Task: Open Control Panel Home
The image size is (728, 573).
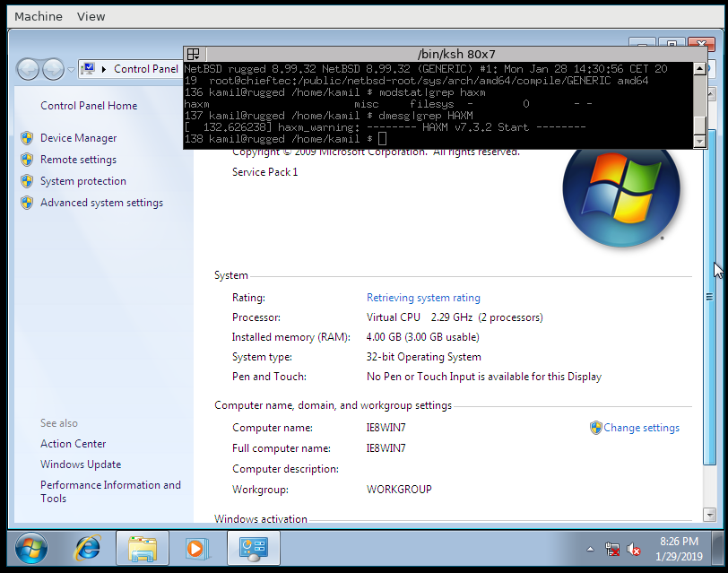Action: (x=89, y=106)
